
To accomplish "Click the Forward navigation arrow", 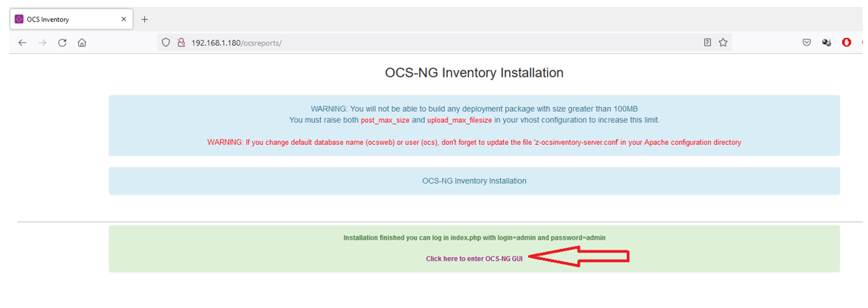I will [42, 42].
